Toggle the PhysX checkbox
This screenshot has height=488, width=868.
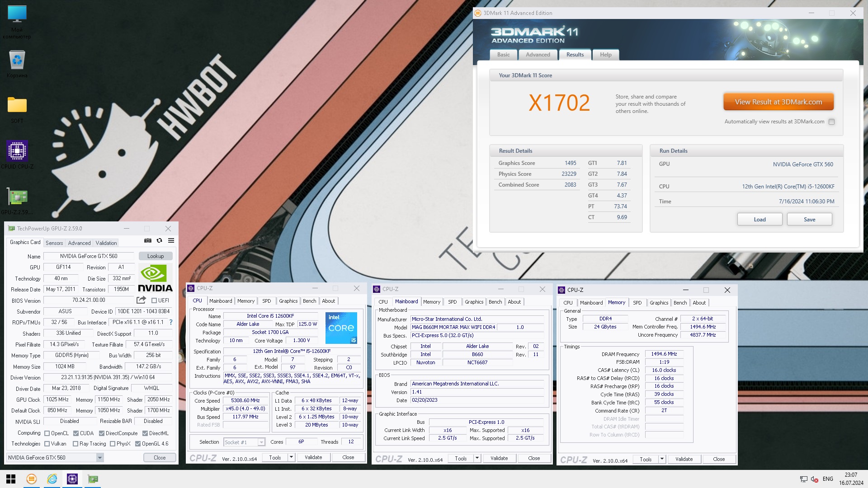pyautogui.click(x=113, y=444)
